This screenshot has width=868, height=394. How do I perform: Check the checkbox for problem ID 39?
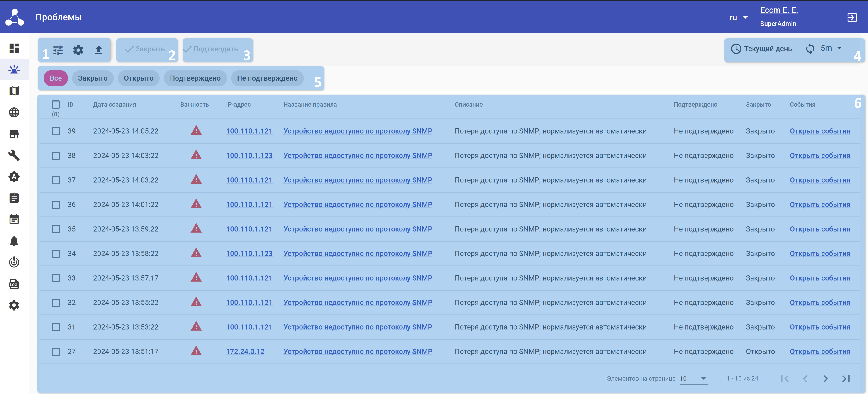click(x=56, y=131)
